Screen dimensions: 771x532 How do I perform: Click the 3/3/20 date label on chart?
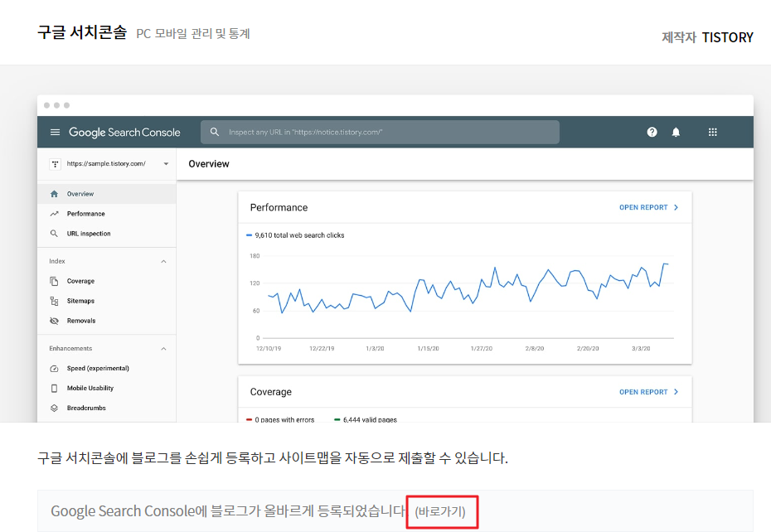(641, 348)
